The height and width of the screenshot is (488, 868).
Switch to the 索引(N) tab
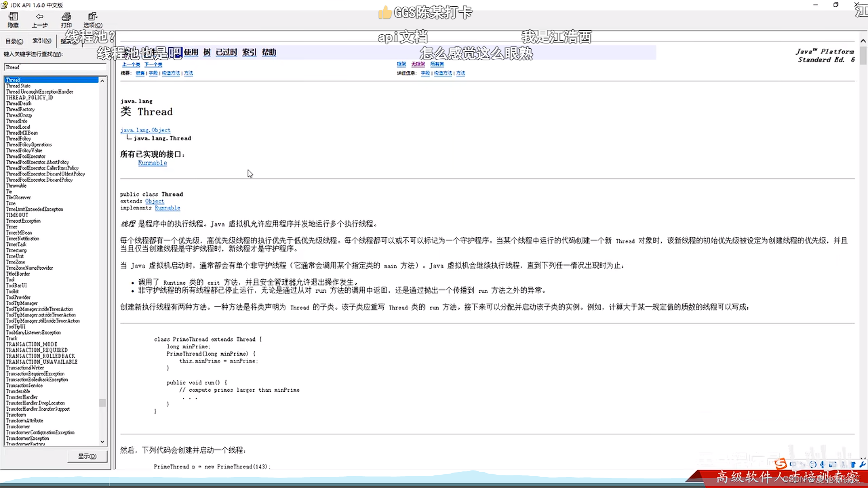[x=42, y=41]
